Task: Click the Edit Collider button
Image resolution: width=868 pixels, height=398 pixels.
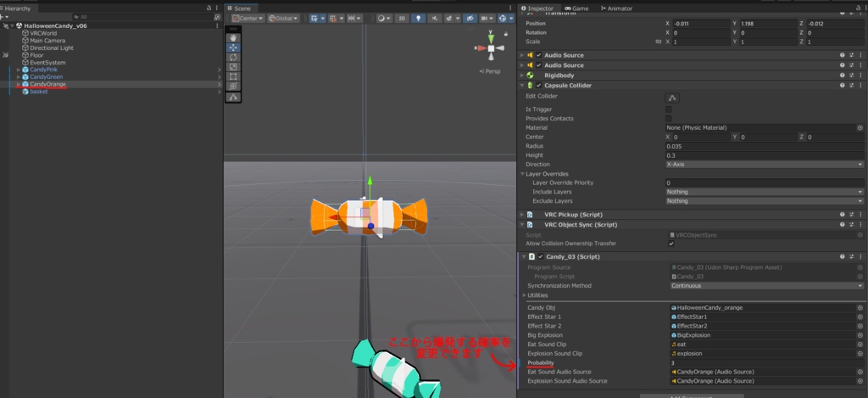Action: (x=672, y=97)
